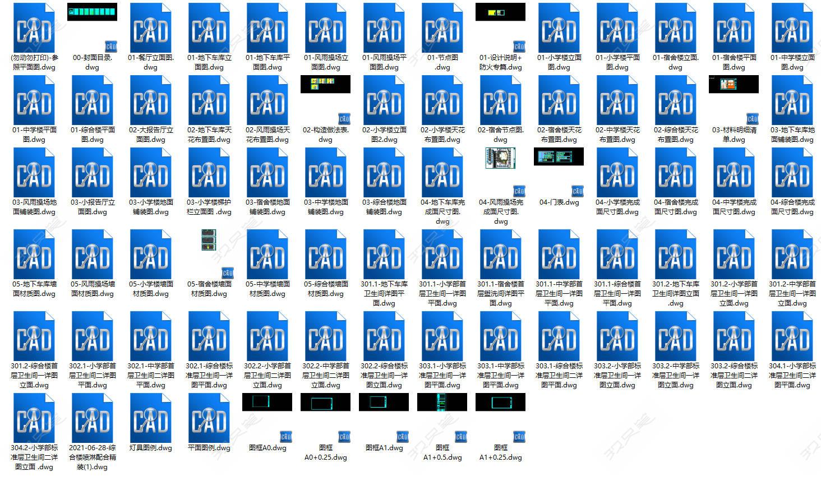Click the 05-小学楼墙面材质图.dwg file name
The image size is (821, 504).
pos(150,289)
